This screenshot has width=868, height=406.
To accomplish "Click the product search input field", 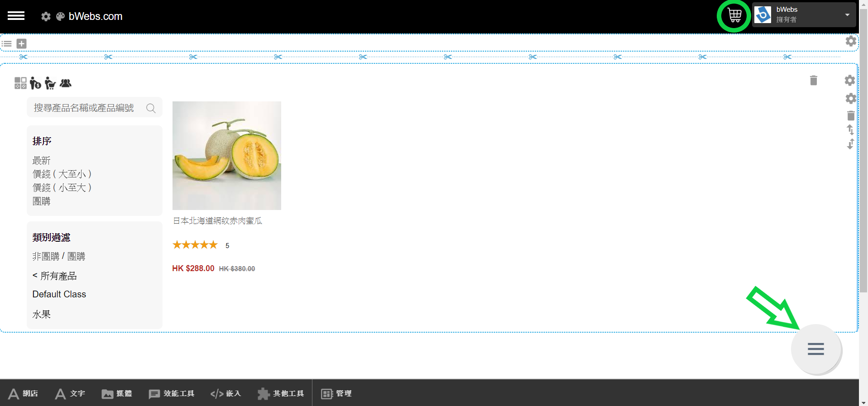I will click(86, 108).
